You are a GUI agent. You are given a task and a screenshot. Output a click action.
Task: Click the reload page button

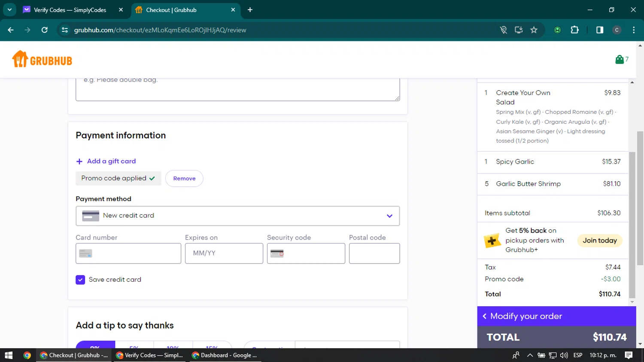coord(45,30)
